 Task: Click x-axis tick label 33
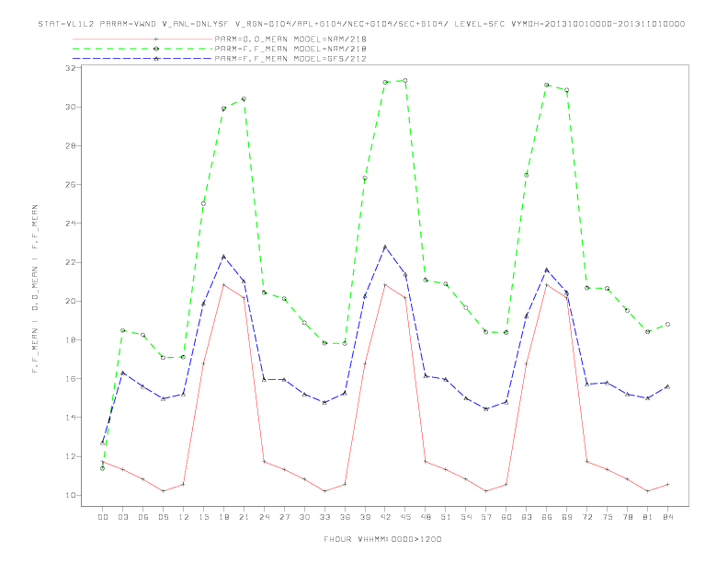click(x=324, y=517)
